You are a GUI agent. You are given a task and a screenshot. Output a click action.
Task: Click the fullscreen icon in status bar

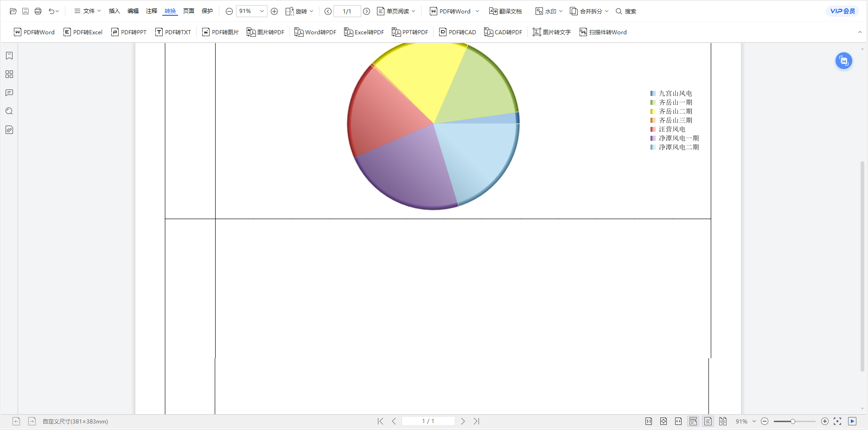pos(837,421)
